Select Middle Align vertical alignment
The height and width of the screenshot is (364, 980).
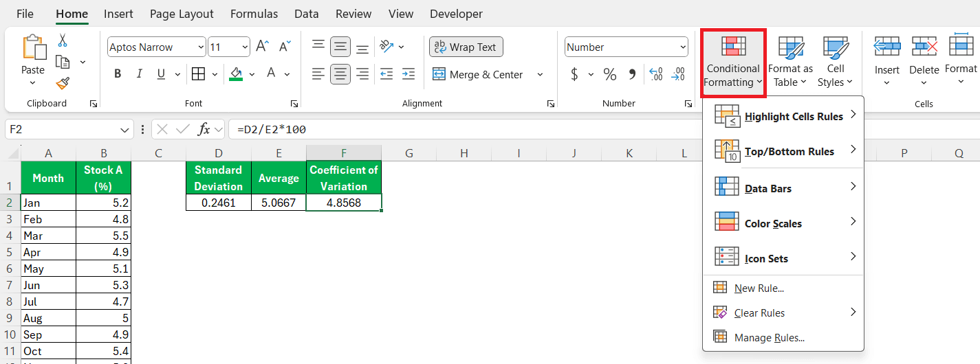pos(340,47)
